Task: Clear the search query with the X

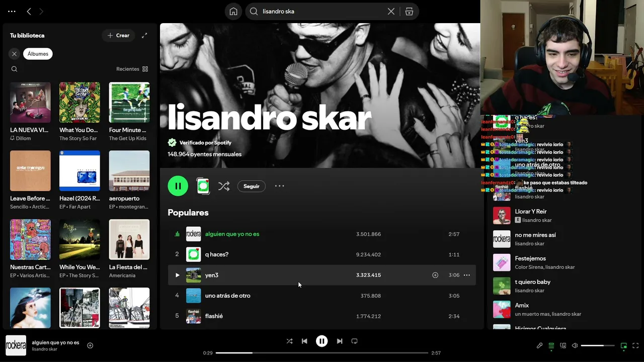Action: tap(391, 11)
